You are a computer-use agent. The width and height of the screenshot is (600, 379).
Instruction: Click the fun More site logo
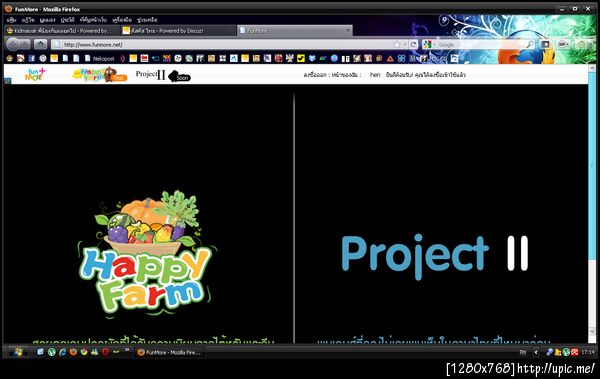coord(35,74)
